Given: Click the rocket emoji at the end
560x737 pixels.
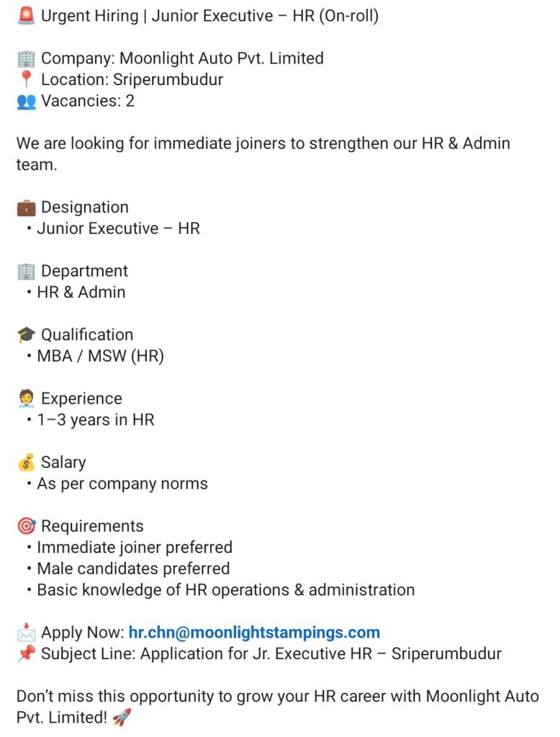Looking at the screenshot, I should [x=122, y=718].
